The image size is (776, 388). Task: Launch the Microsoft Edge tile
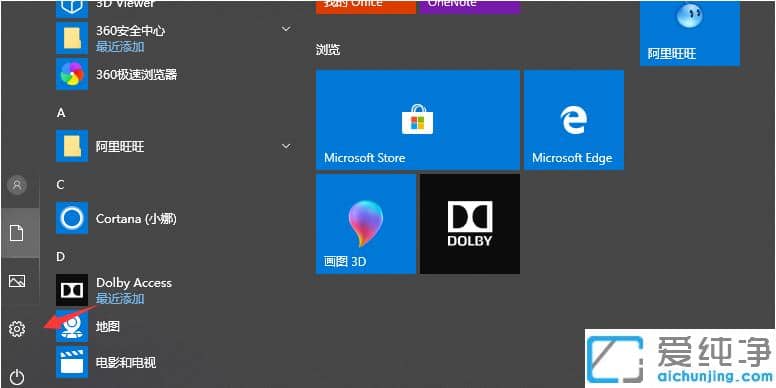pyautogui.click(x=574, y=120)
